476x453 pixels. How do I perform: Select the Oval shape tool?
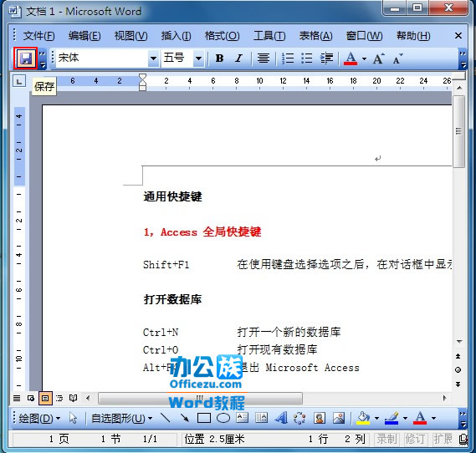[x=223, y=418]
